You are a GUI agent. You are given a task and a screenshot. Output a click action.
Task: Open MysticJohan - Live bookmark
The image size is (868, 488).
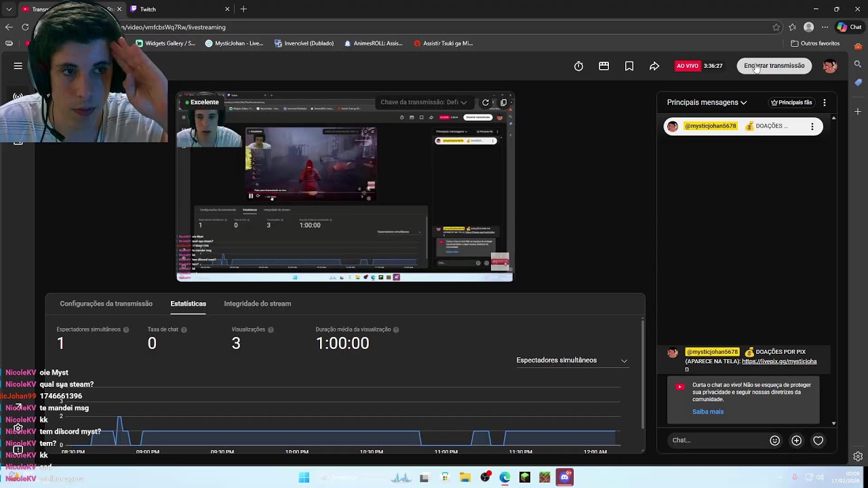pos(234,43)
